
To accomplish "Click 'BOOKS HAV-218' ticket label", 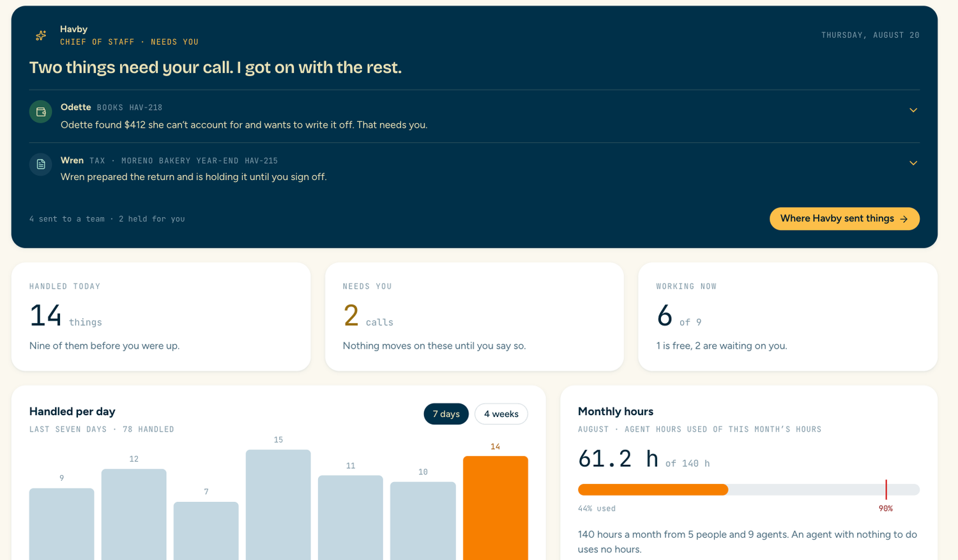I will (130, 108).
